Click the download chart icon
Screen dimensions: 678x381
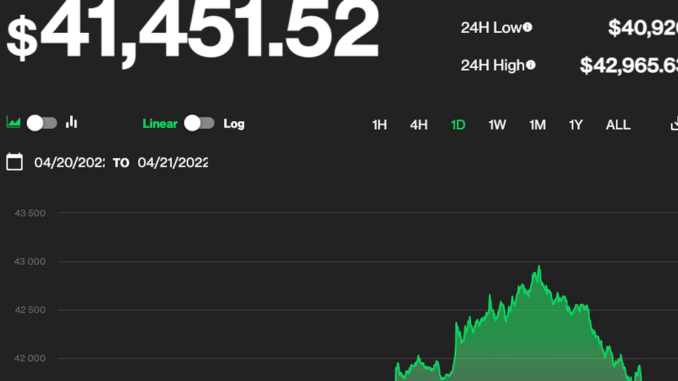(x=674, y=124)
